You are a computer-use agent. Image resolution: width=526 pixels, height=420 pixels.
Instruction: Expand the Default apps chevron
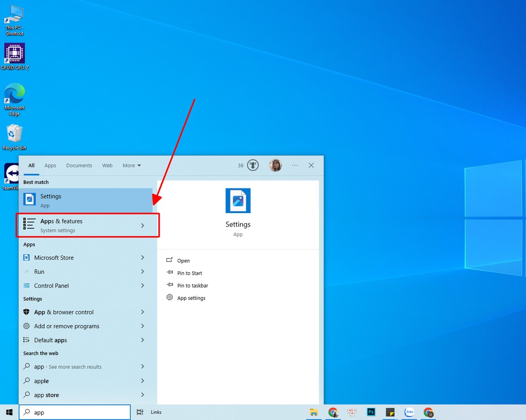pos(143,340)
